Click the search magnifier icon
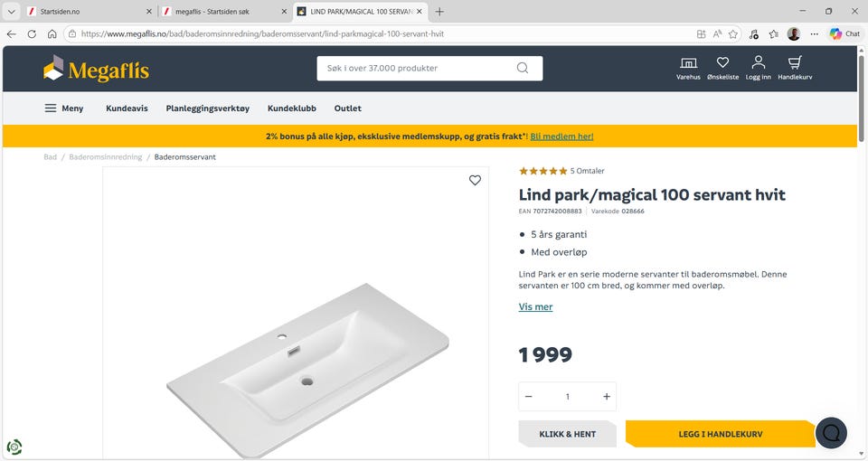Image resolution: width=868 pixels, height=461 pixels. 523,68
